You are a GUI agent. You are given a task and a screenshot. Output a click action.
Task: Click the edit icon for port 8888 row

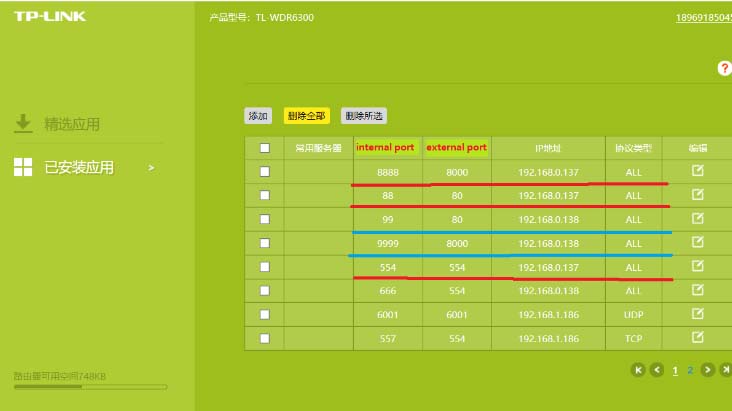pyautogui.click(x=697, y=170)
